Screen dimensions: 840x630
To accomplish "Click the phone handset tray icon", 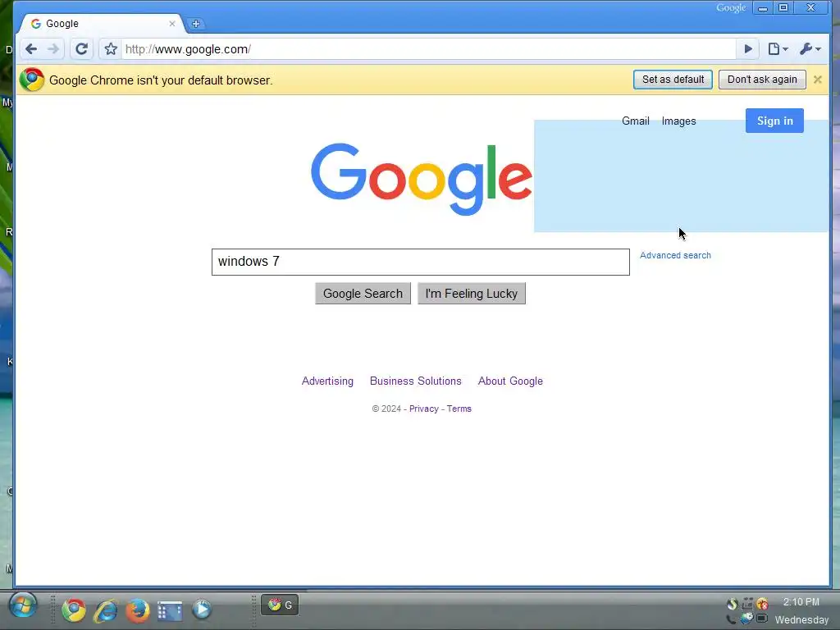I will coord(731,619).
